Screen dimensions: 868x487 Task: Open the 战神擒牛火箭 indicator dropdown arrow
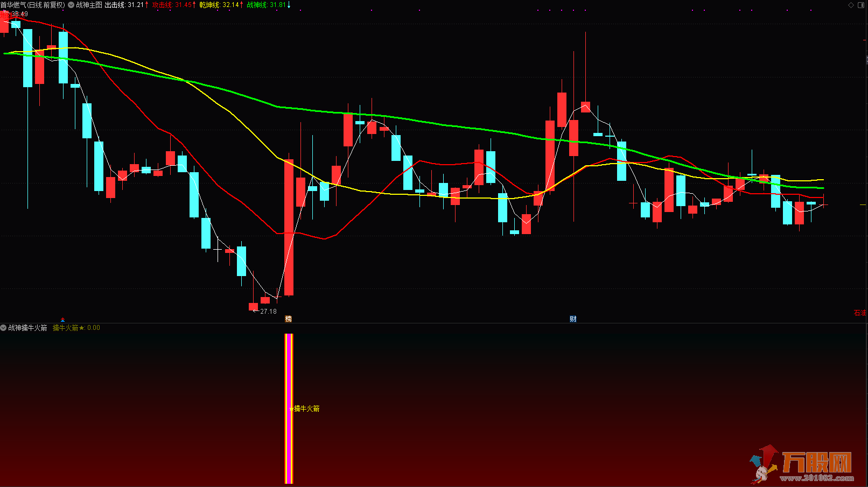point(3,328)
